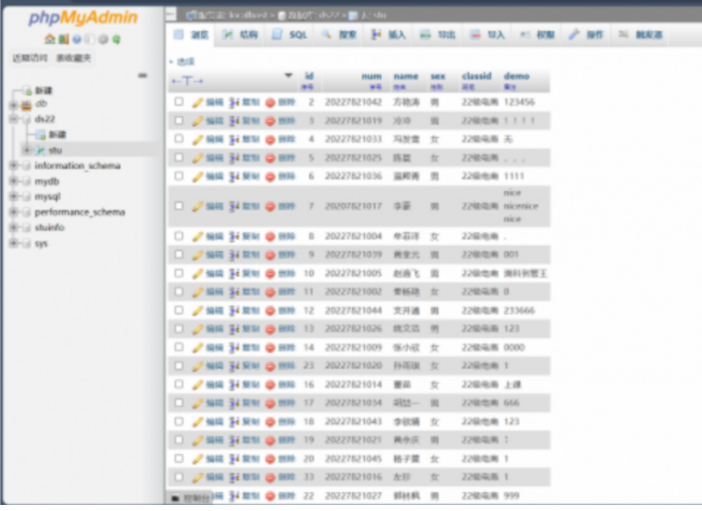Expand the information_schema tree node
The width and height of the screenshot is (702, 511).
[13, 166]
